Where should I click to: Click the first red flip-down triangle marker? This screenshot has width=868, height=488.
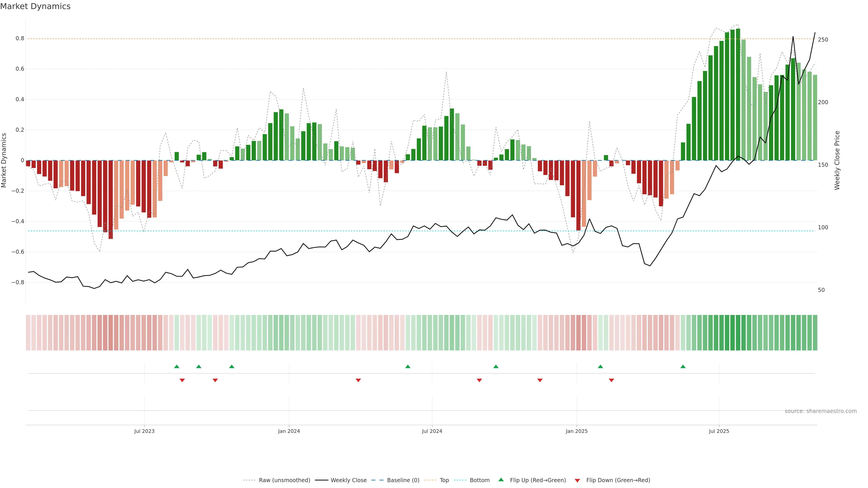pyautogui.click(x=182, y=380)
